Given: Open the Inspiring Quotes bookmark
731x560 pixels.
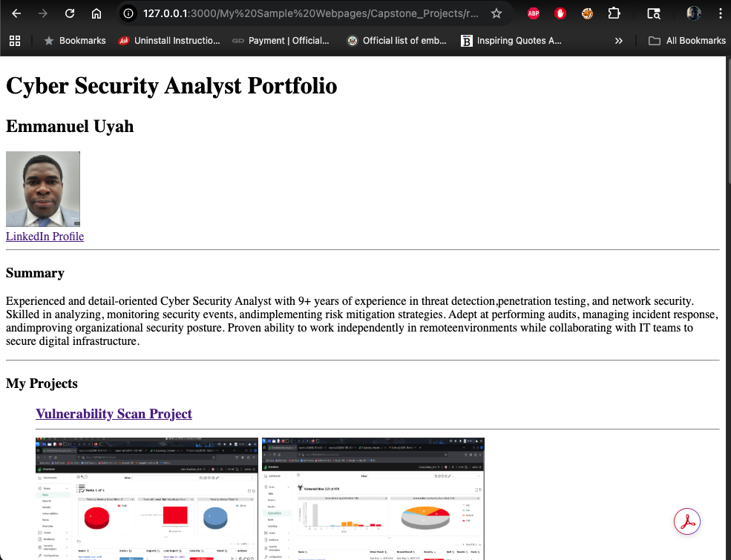Looking at the screenshot, I should [511, 41].
